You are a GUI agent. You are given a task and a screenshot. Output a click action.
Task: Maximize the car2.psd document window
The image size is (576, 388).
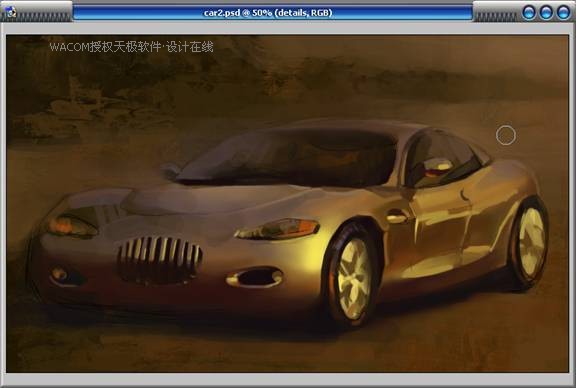point(546,12)
